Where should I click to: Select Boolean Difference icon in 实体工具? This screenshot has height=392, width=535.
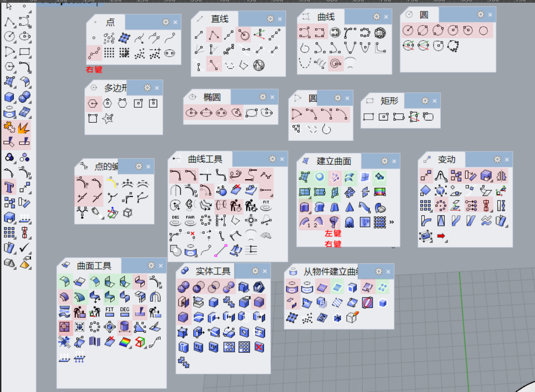click(198, 287)
